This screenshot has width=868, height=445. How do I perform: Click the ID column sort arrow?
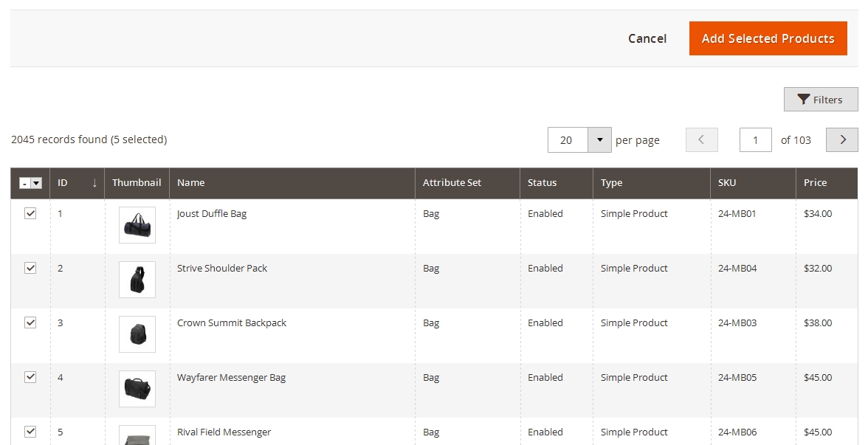pos(94,183)
